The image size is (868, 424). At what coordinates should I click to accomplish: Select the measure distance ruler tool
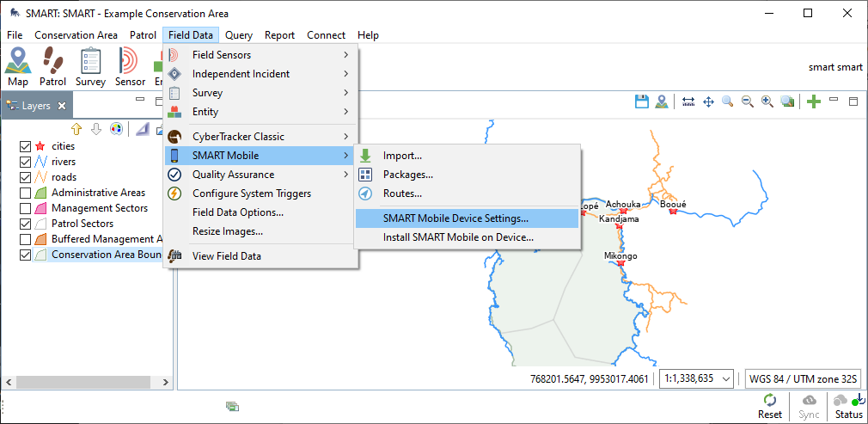pos(688,101)
